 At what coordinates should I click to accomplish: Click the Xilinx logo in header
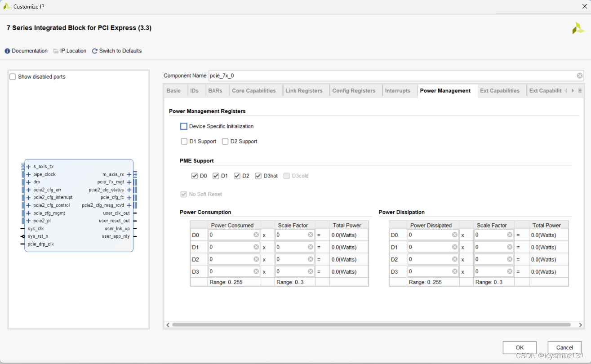coord(578,28)
